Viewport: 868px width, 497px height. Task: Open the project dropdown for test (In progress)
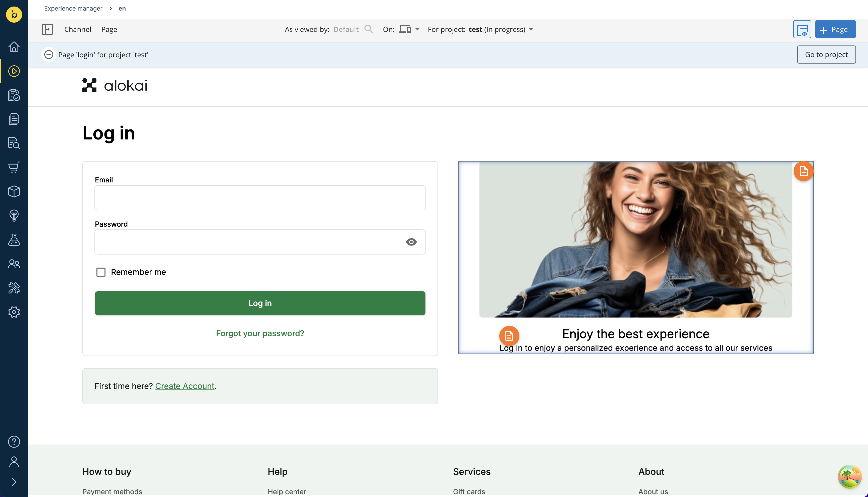pos(531,29)
